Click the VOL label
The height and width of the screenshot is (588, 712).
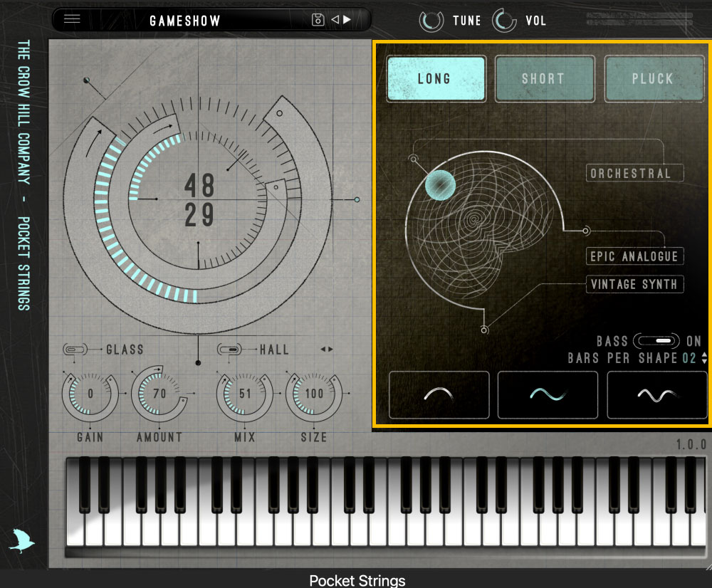click(x=536, y=21)
